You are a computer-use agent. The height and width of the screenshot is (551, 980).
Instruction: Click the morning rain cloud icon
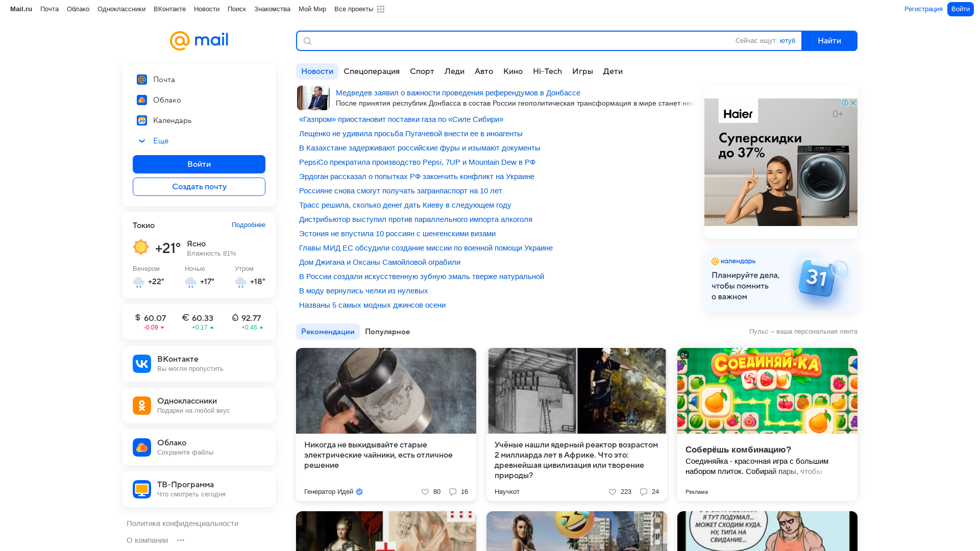click(x=241, y=282)
